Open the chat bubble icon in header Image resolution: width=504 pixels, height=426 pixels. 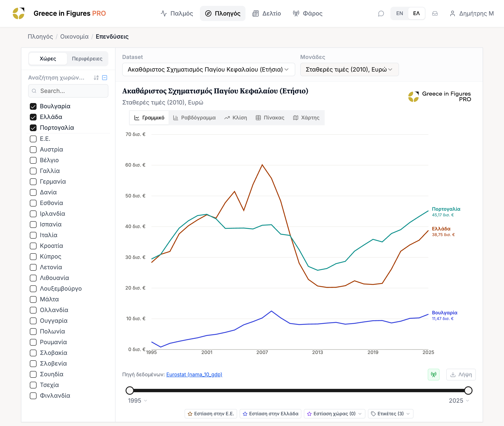381,13
